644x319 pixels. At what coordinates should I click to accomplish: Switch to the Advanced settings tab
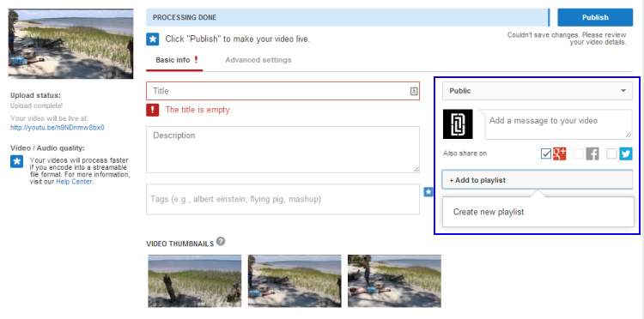[258, 60]
